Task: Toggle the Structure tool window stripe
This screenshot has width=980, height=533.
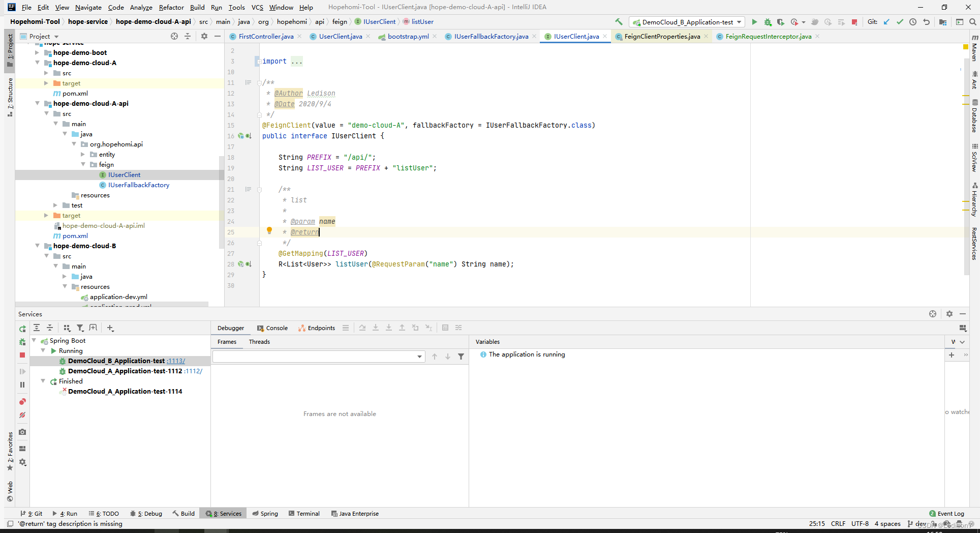Action: [10, 97]
